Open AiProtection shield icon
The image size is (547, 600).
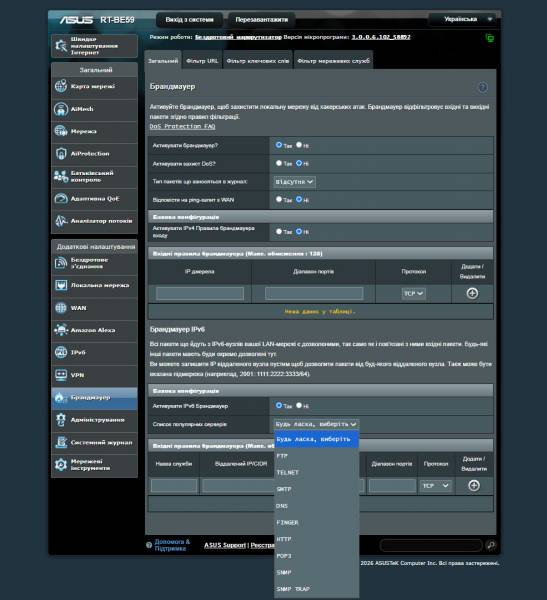tap(61, 153)
